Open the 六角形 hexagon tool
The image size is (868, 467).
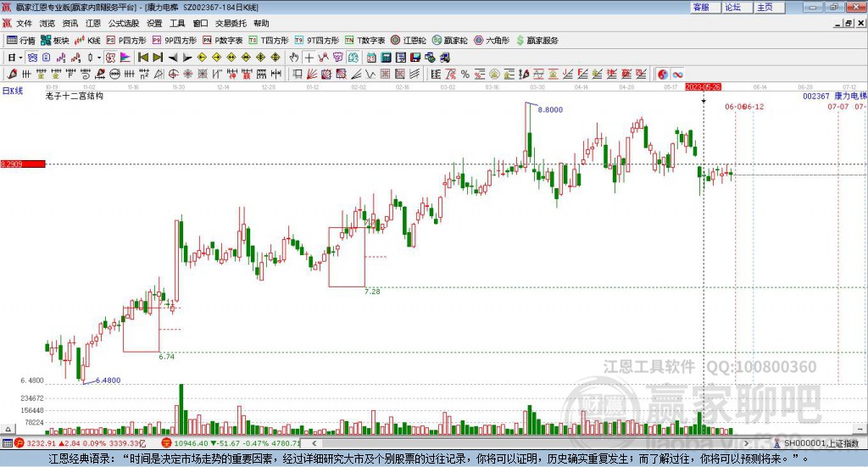(492, 41)
